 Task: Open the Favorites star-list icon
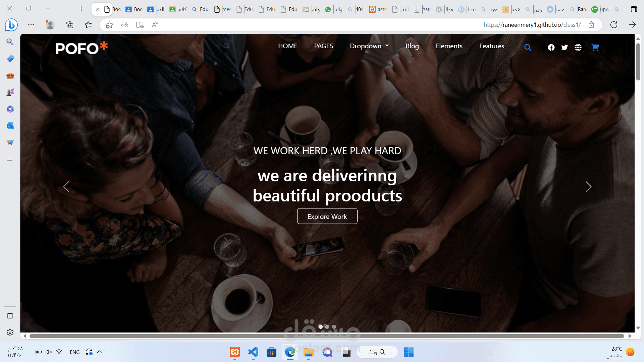(x=88, y=25)
